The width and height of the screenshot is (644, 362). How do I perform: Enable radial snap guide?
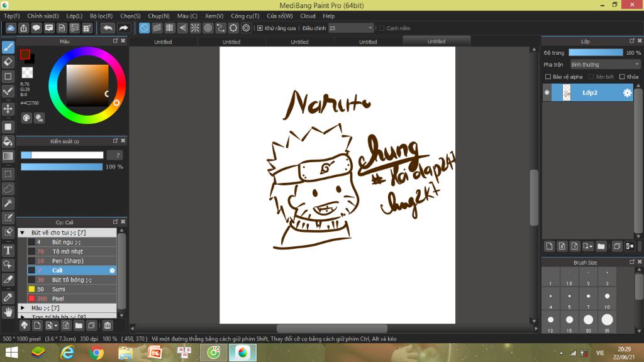[x=195, y=28]
